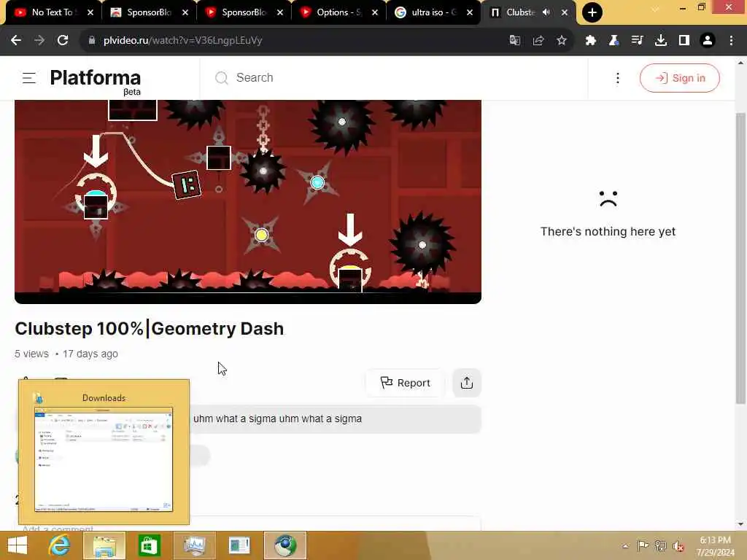Open the Task Manager taskbar icon
The width and height of the screenshot is (747, 560).
pos(194,545)
